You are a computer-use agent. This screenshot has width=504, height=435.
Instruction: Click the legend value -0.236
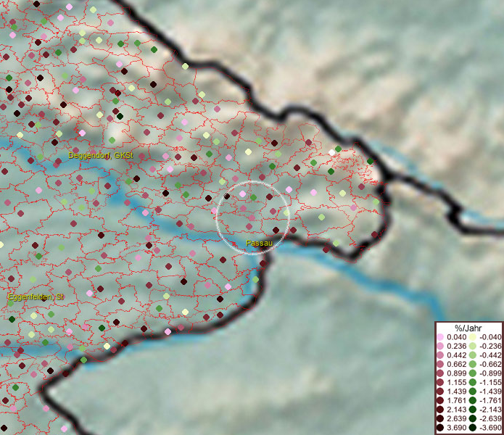[490, 346]
